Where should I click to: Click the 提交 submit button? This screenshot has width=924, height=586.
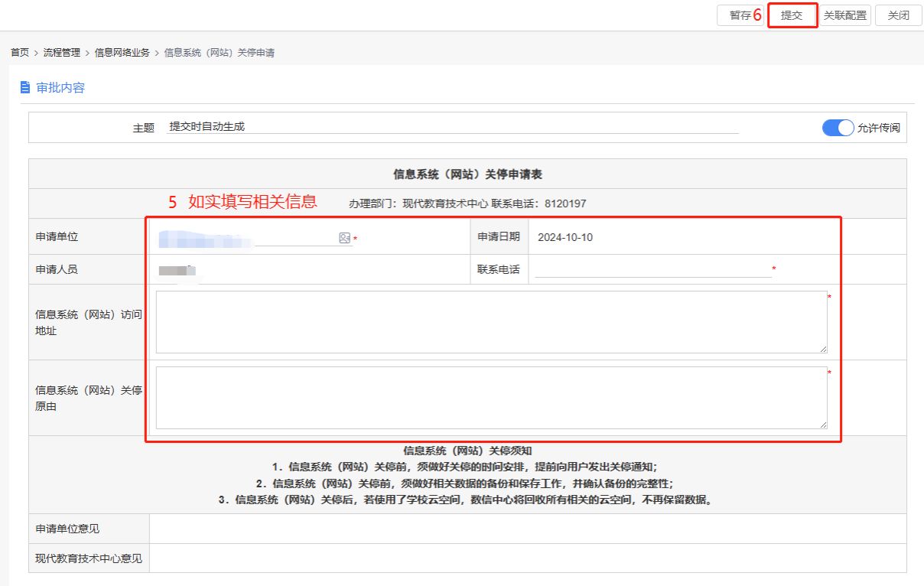(792, 16)
